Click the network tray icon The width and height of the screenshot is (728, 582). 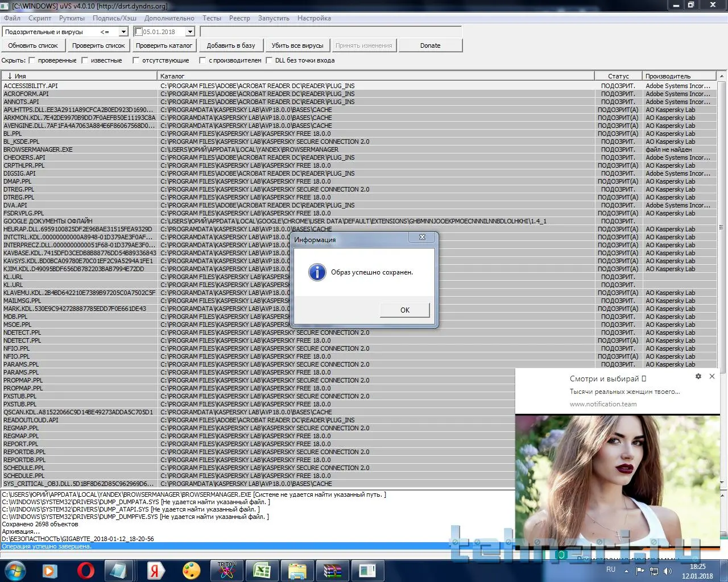coord(654,571)
